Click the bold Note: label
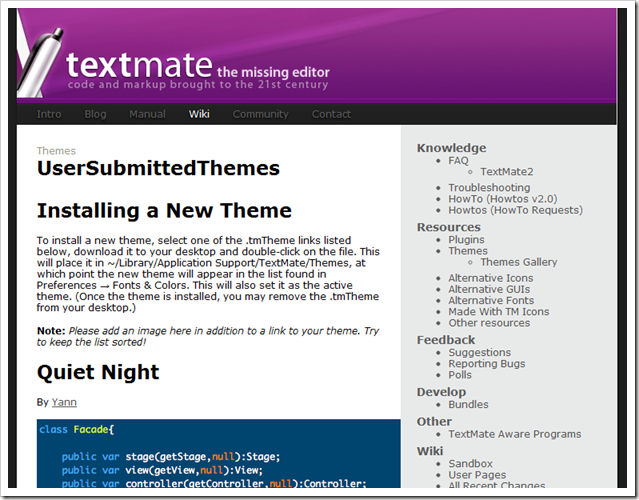639x500 pixels. click(51, 331)
